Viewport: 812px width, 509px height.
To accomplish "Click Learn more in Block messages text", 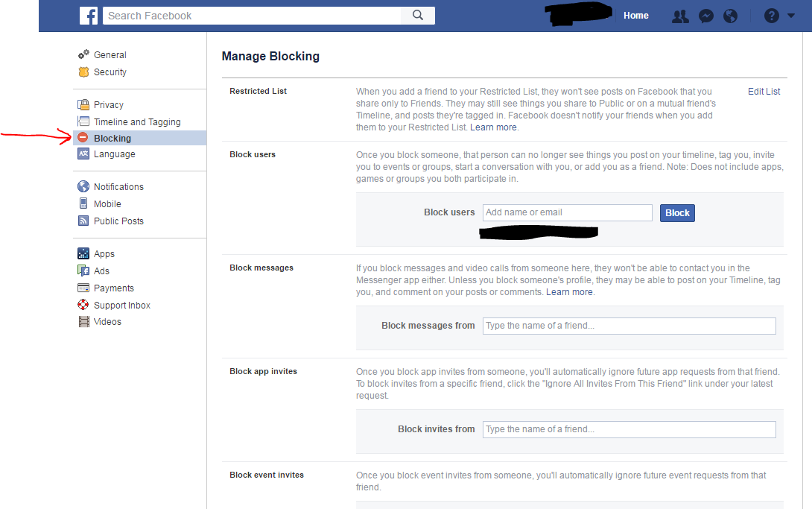I will 569,292.
